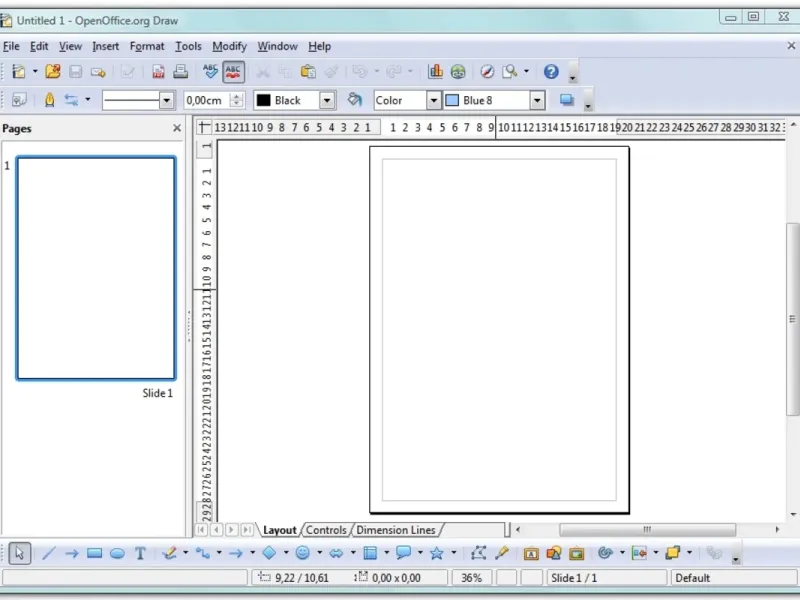Run the Spelling check icon

click(210, 71)
